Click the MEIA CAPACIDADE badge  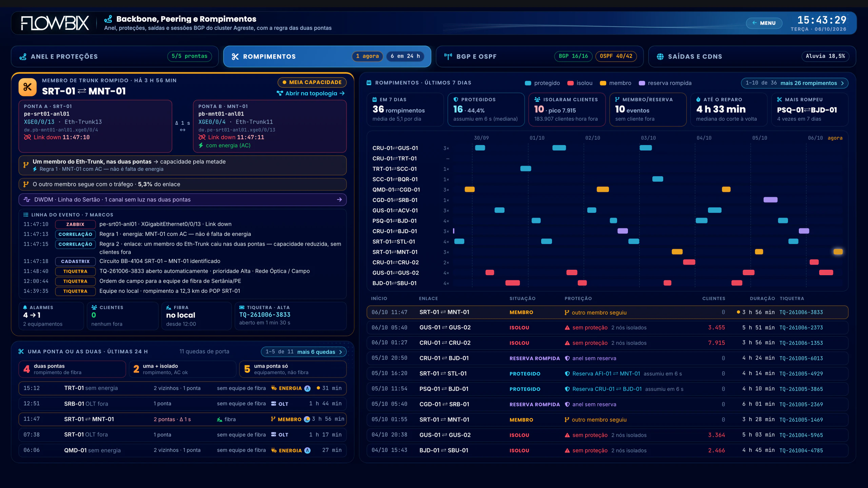[312, 82]
